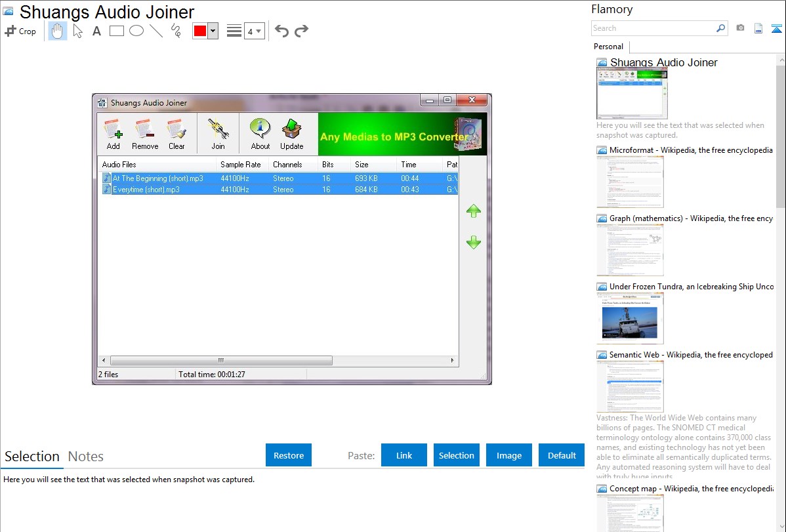Screen dimensions: 786x532
Task: Click the Update icon
Action: pyautogui.click(x=292, y=134)
